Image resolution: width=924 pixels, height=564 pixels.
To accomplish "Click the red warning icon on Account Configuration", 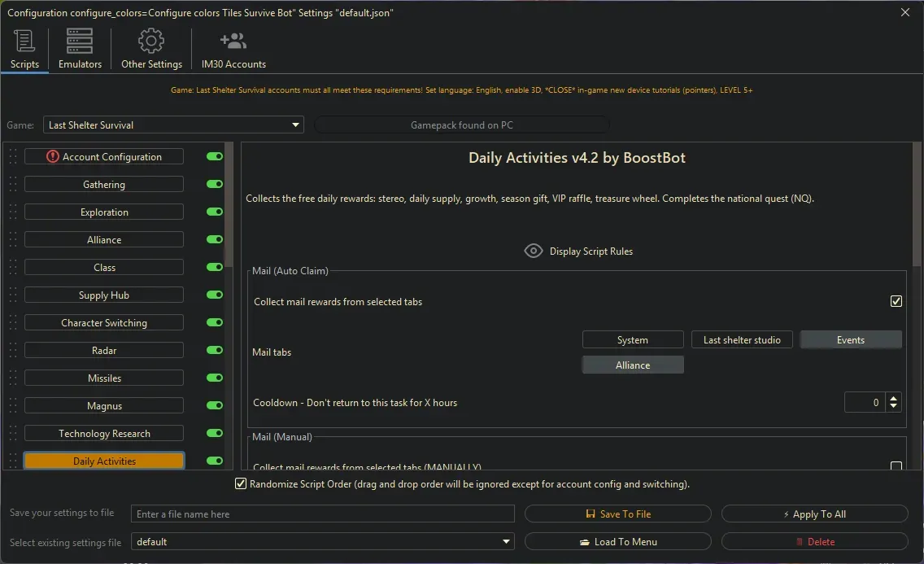I will 52,157.
